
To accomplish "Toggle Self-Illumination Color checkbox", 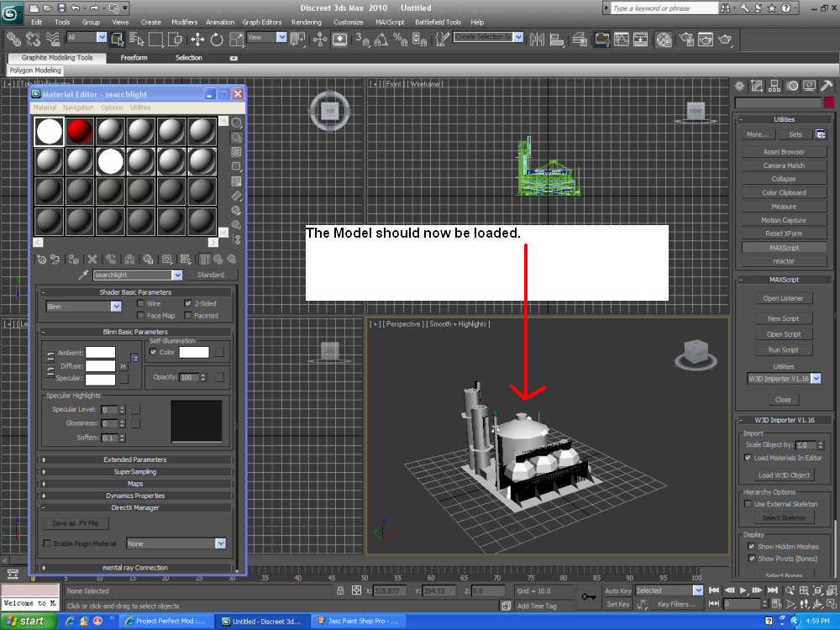I will [154, 352].
